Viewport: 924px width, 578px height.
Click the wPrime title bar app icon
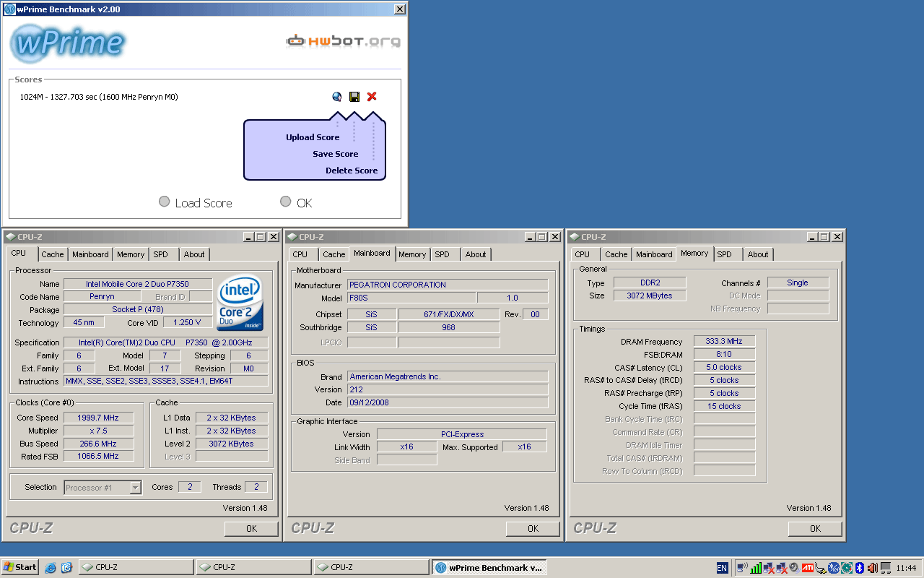click(9, 9)
